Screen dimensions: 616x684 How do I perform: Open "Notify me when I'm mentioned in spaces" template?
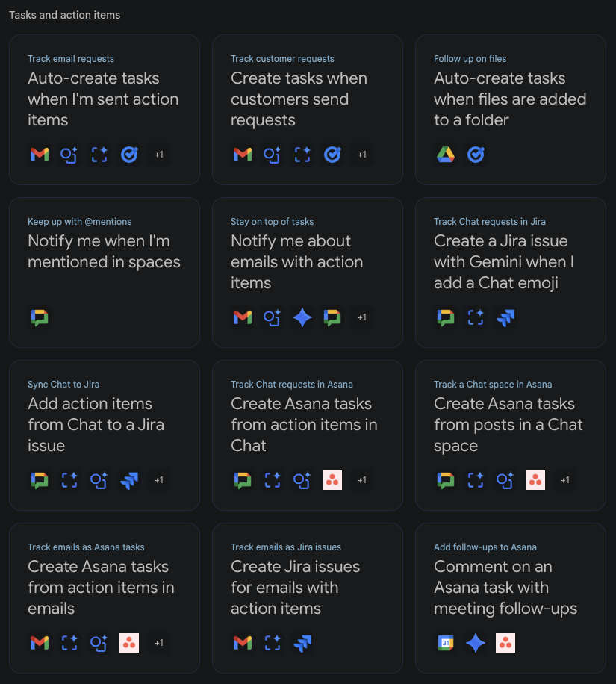(104, 252)
